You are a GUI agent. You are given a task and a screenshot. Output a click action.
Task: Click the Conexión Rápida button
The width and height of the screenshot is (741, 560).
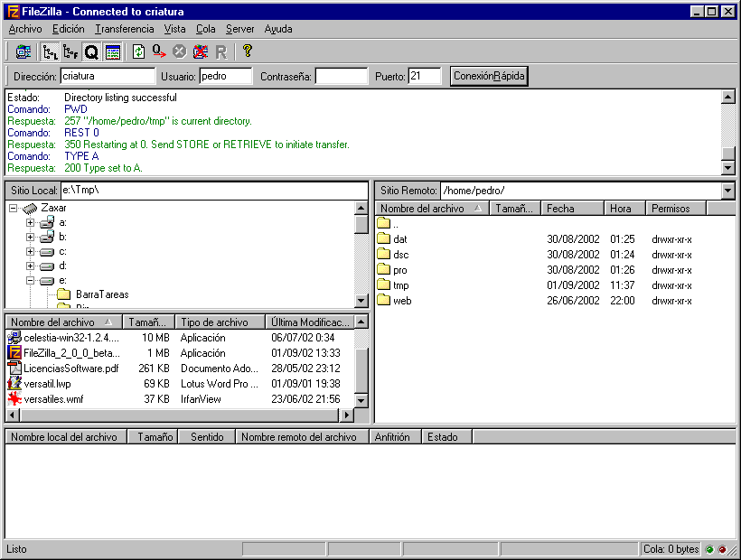489,77
